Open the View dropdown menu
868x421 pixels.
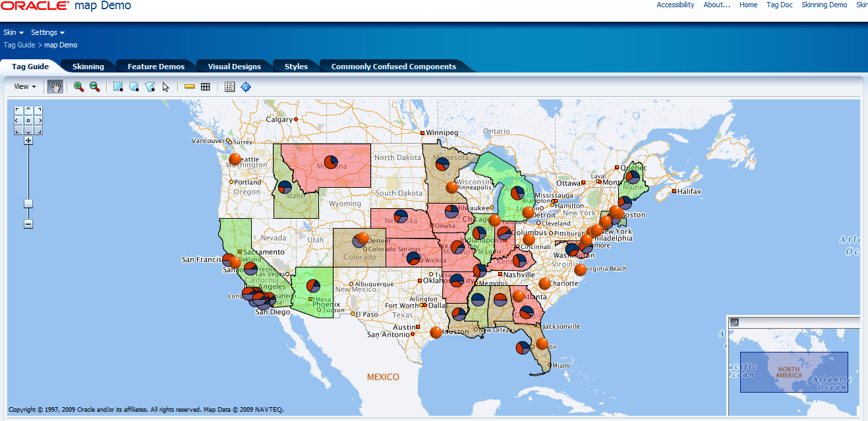click(25, 86)
